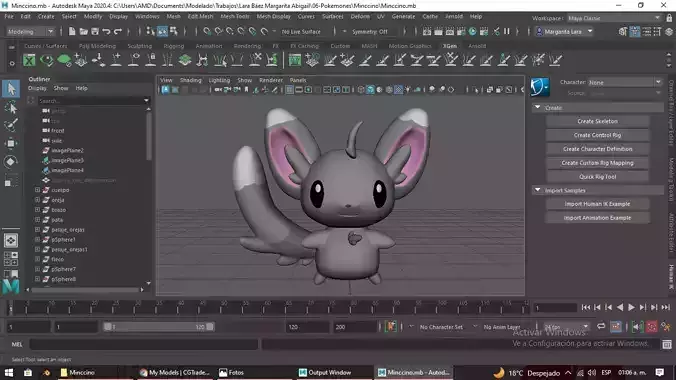
Task: Open the Modeling menu set dropdown
Action: 30,31
